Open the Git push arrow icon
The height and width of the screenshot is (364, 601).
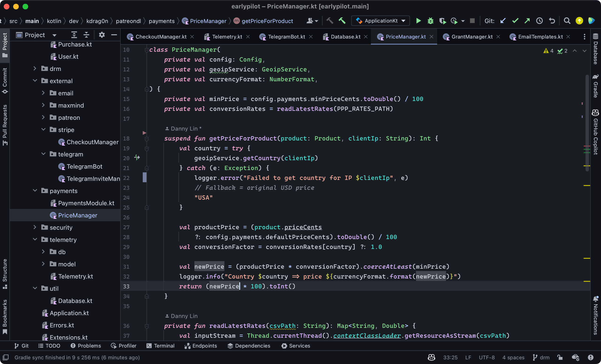pyautogui.click(x=527, y=21)
